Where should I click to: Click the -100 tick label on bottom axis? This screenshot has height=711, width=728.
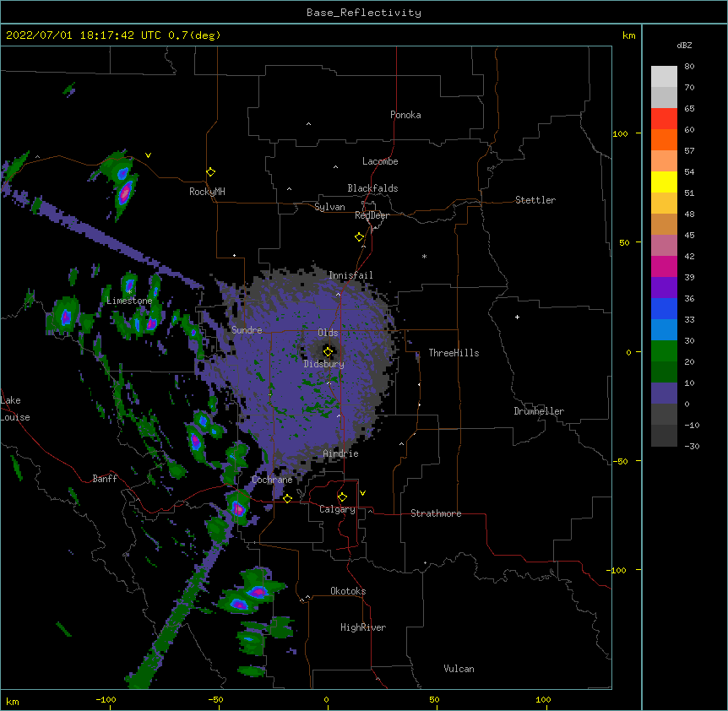click(106, 699)
